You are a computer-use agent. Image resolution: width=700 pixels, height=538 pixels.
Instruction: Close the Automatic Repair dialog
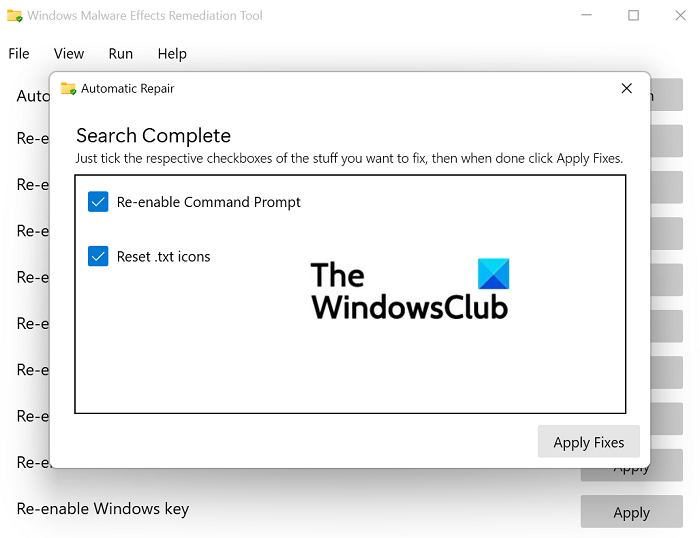(x=626, y=88)
